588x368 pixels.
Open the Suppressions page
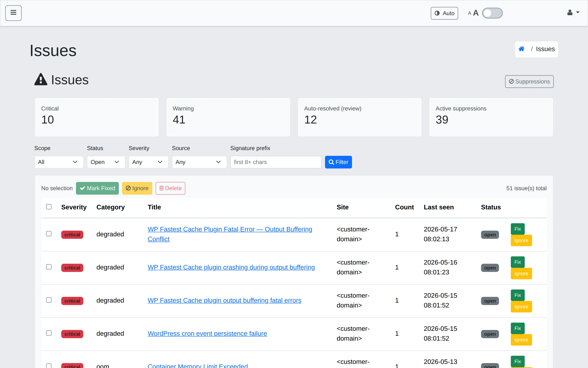529,82
